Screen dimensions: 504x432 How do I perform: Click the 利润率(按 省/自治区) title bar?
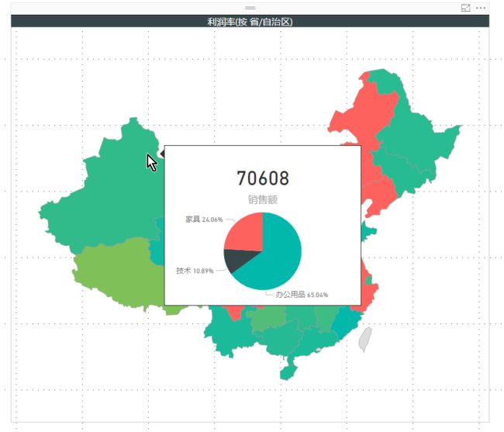(250, 21)
